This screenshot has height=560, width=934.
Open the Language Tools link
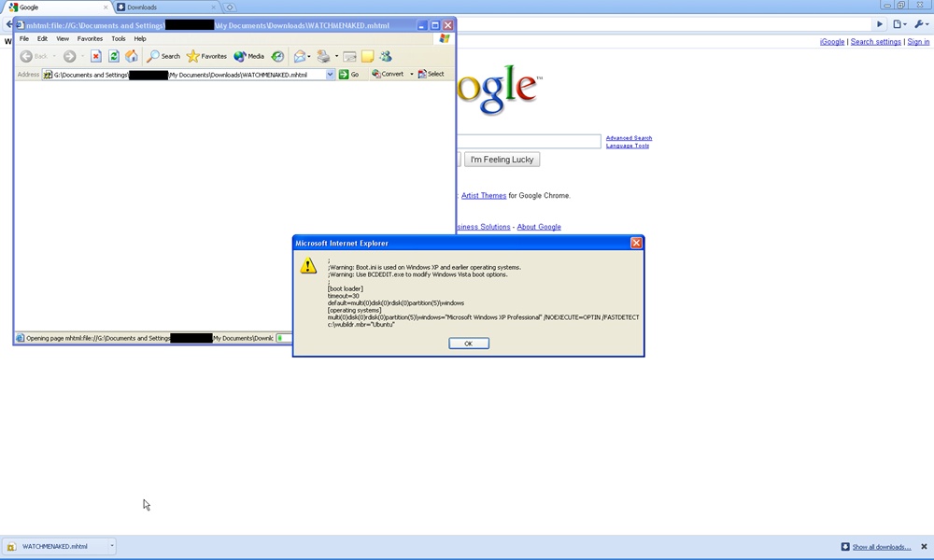[x=628, y=146]
